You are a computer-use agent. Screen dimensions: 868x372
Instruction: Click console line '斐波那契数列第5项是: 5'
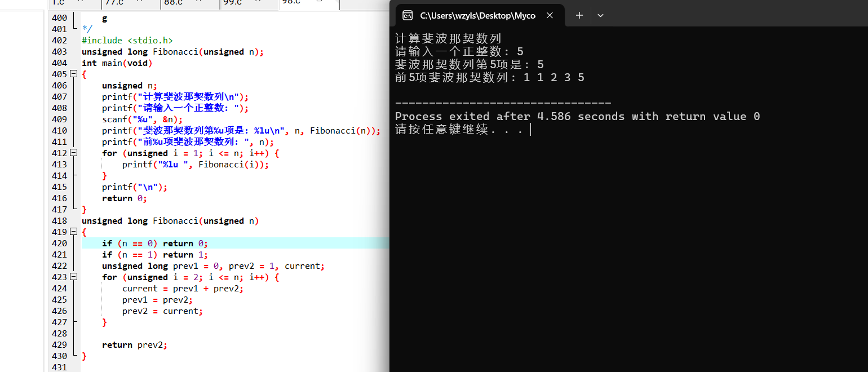pos(470,65)
